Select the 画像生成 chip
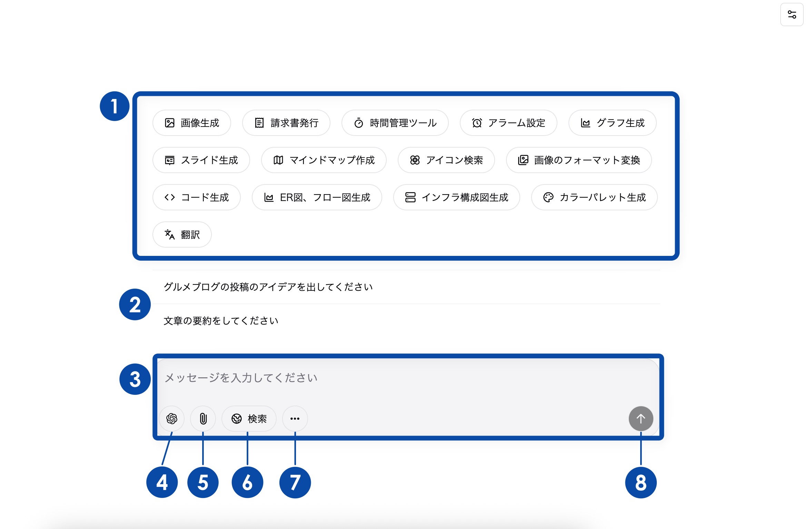Screen dimensions: 812x529 click(x=192, y=123)
